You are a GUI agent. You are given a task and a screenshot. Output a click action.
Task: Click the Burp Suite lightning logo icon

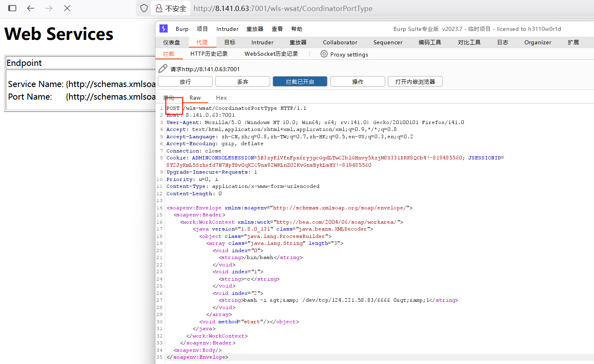[164, 28]
